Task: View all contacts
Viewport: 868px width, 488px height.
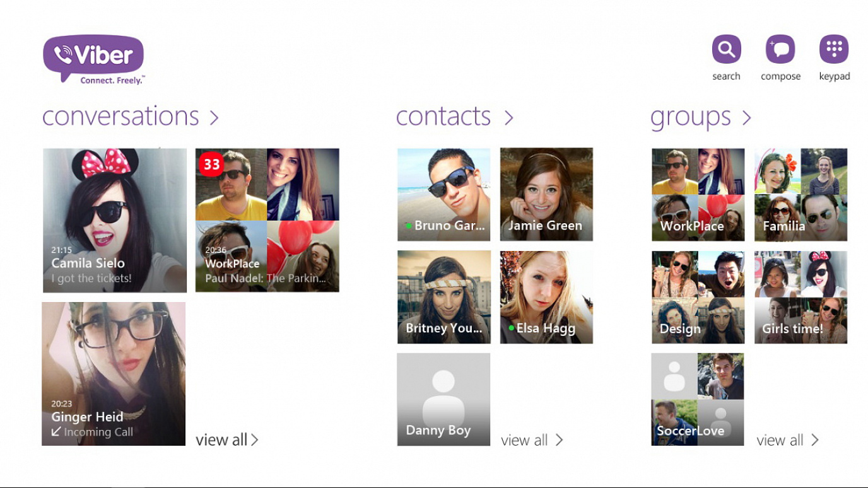Action: (532, 440)
